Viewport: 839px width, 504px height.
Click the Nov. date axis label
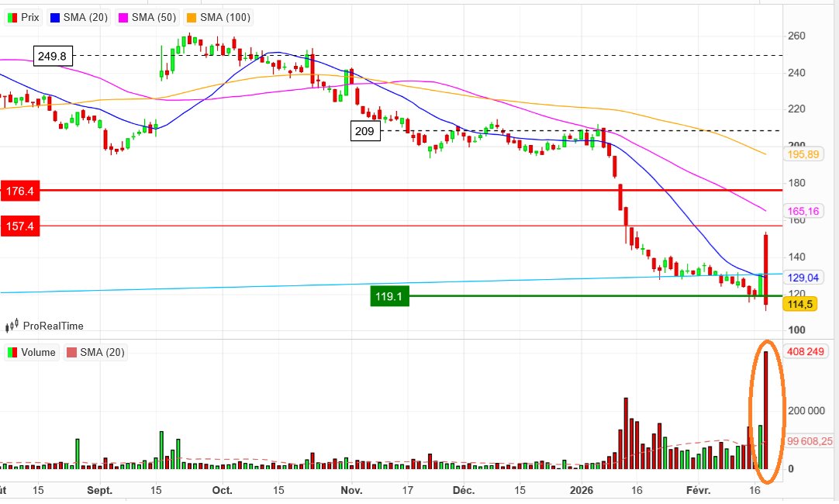point(351,491)
